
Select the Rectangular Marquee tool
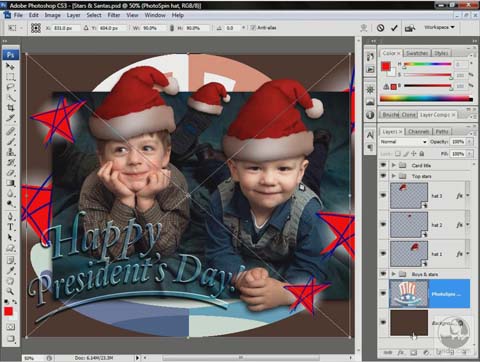tap(10, 77)
